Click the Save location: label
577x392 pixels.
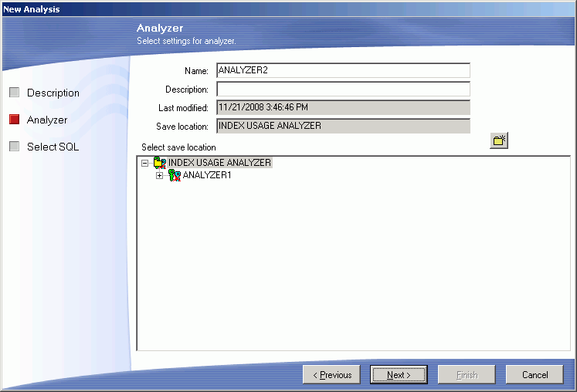coord(182,127)
